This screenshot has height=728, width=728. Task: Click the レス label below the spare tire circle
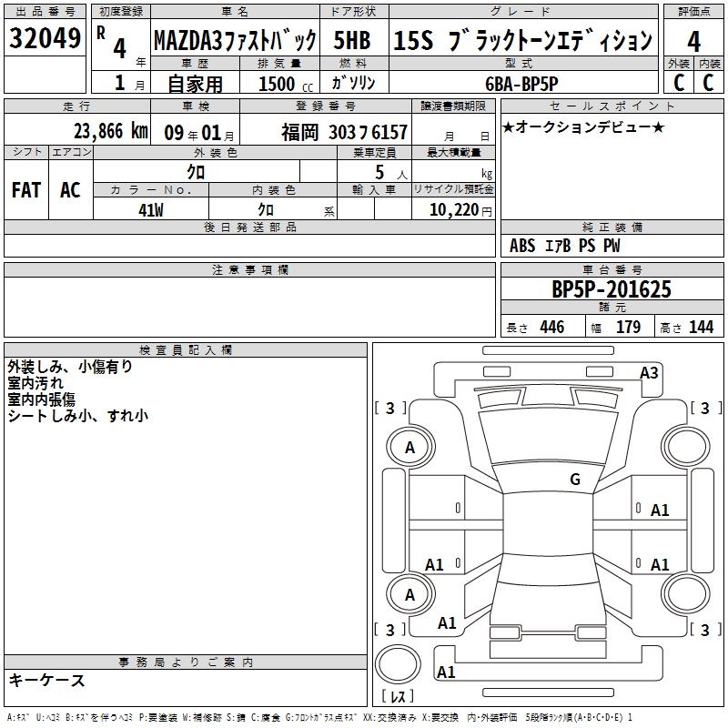pyautogui.click(x=398, y=696)
